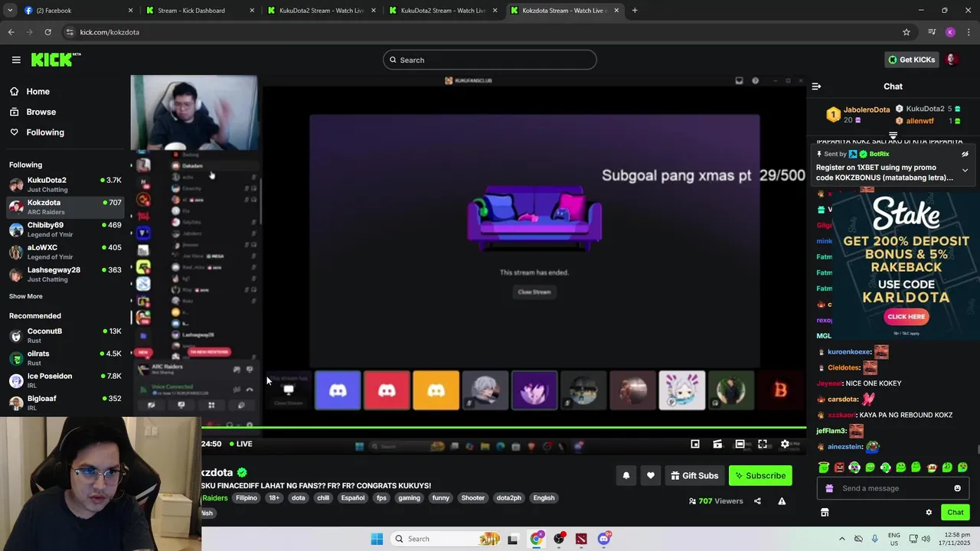The height and width of the screenshot is (551, 980).
Task: Switch to Stream - Kick Dashboard tab
Action: coord(199,11)
